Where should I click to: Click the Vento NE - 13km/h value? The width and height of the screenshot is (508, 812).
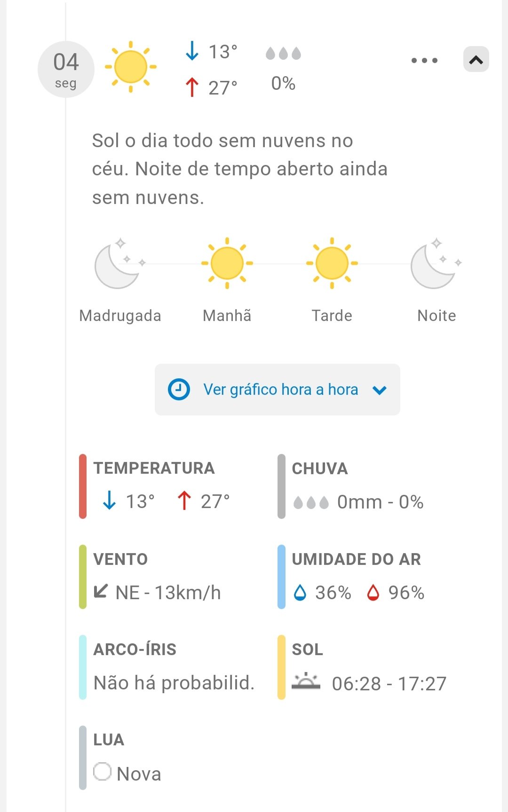pyautogui.click(x=168, y=593)
